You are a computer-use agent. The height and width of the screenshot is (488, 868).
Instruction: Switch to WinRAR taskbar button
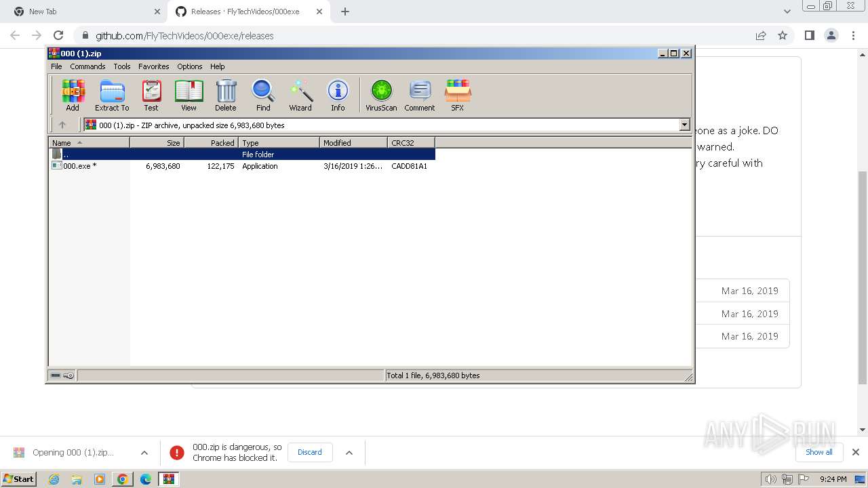click(169, 479)
